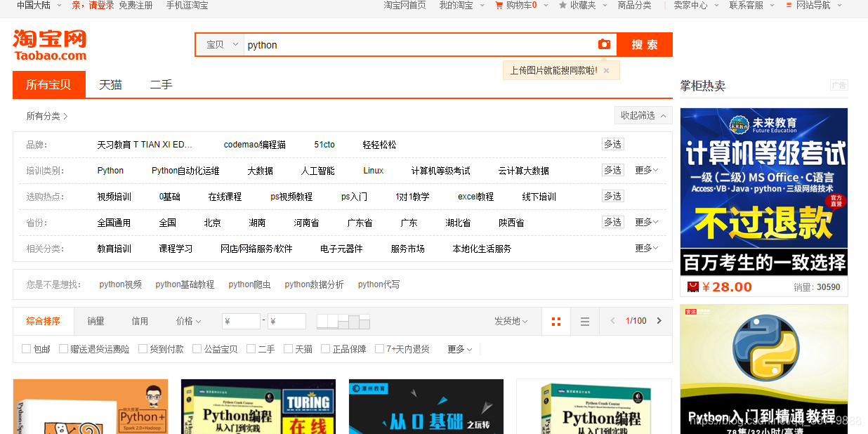Switch to the 二手 tab
Image resolution: width=868 pixels, height=434 pixels.
[161, 84]
